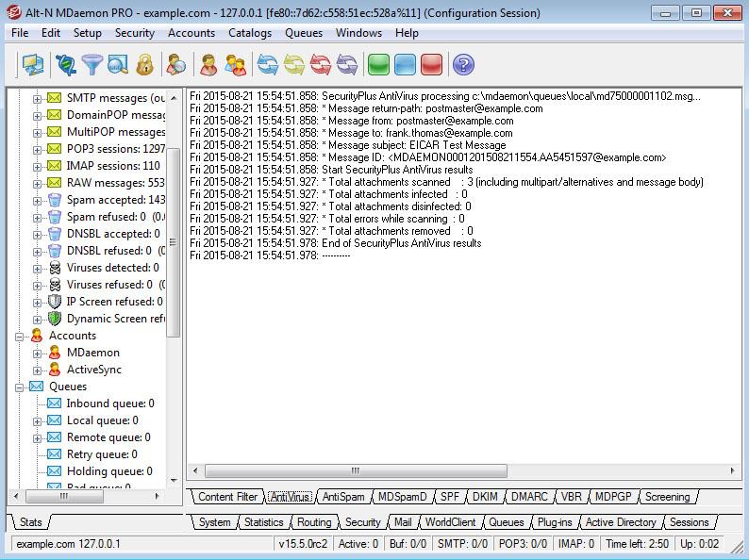Screen dimensions: 749x560
Task: Click the skull icon beside Viruses detected
Action: point(55,268)
